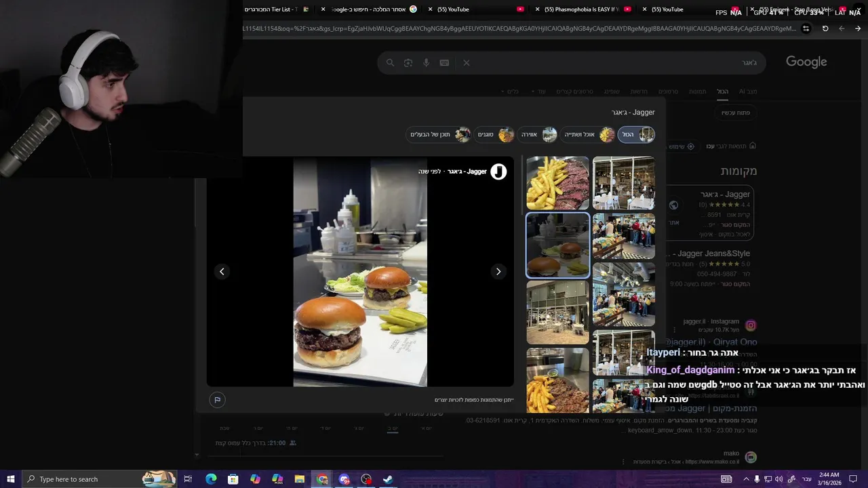
Task: Launch Microsoft Edge from the taskbar
Action: pos(211,479)
